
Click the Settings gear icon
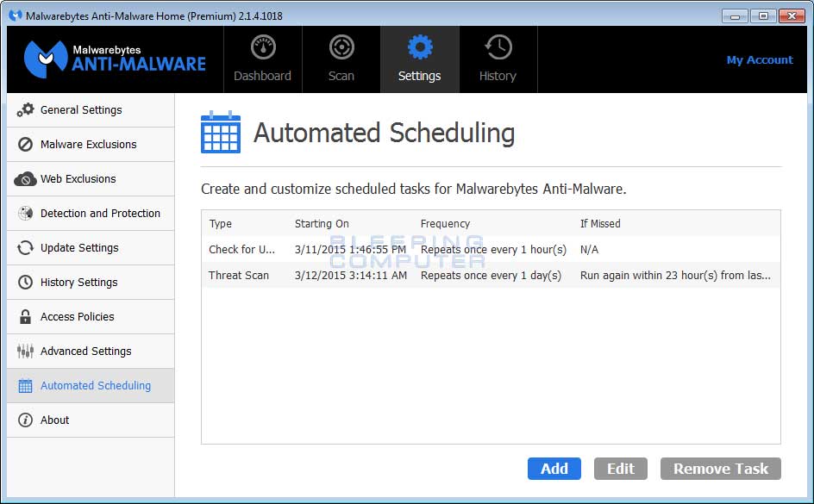(x=420, y=47)
